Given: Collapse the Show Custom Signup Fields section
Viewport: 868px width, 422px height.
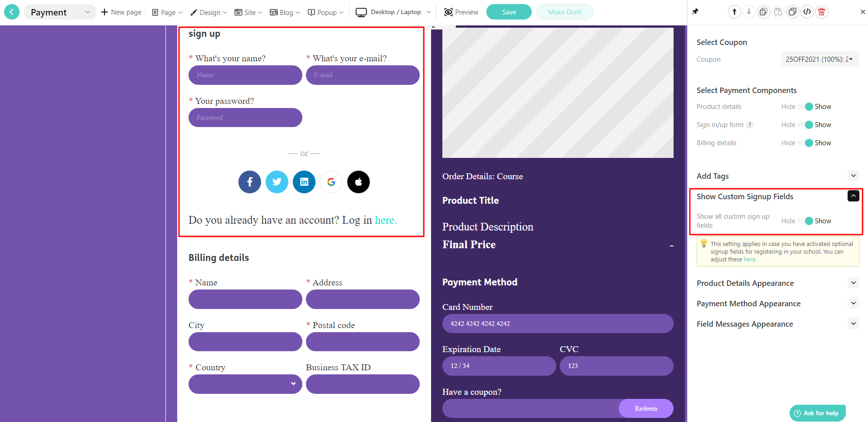Looking at the screenshot, I should (853, 196).
